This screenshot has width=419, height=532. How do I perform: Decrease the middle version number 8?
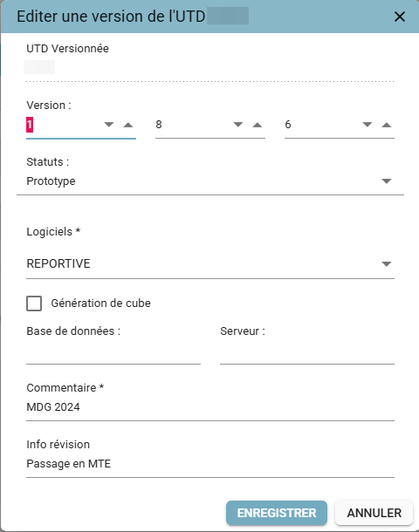point(238,125)
